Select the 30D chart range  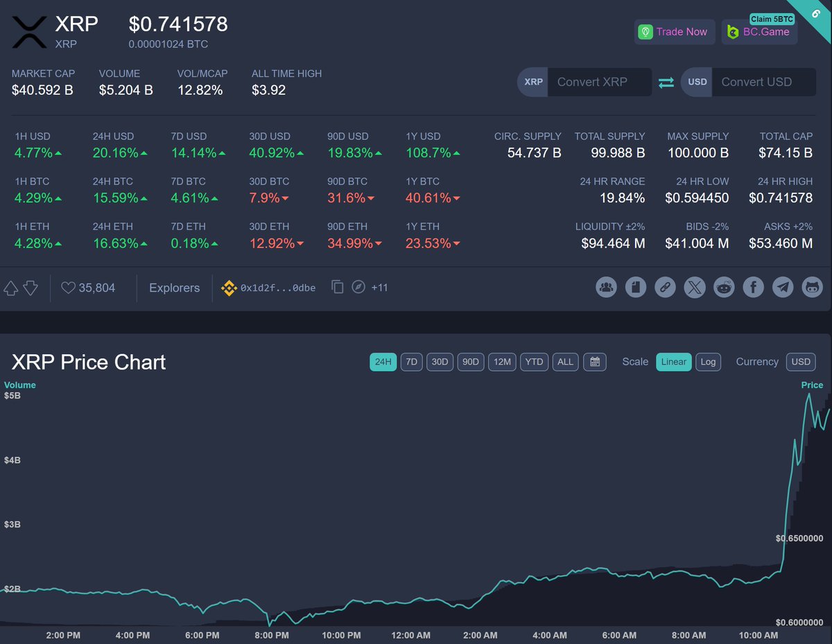[x=440, y=362]
